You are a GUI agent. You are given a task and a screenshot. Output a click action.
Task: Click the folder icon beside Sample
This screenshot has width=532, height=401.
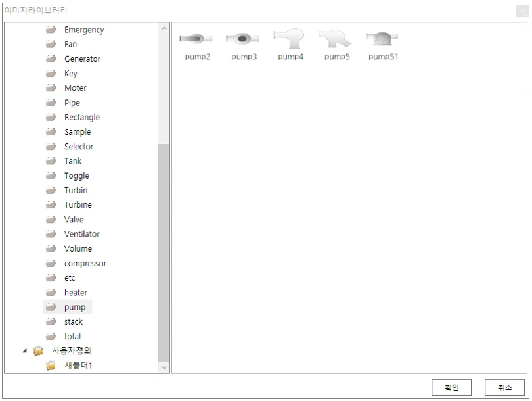[51, 131]
